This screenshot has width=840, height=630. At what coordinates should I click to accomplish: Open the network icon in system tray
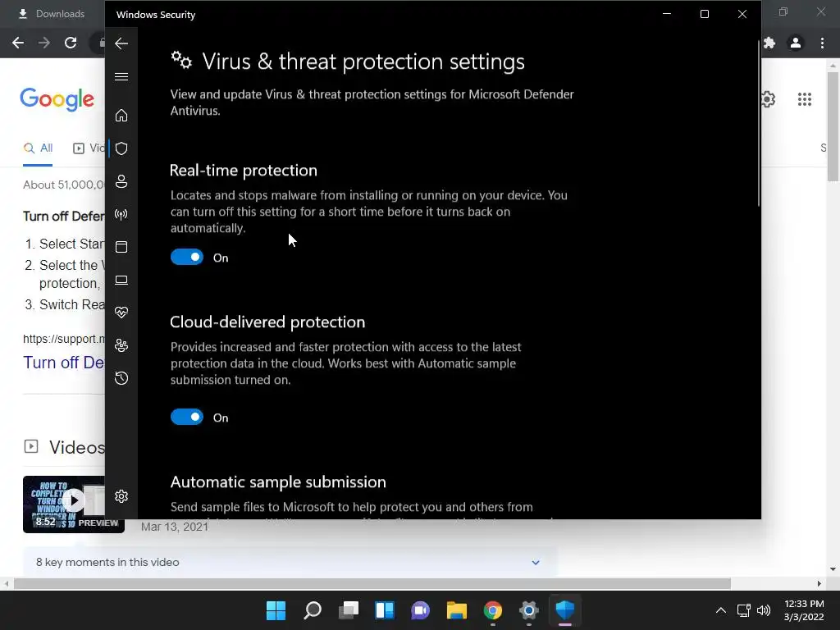click(743, 610)
